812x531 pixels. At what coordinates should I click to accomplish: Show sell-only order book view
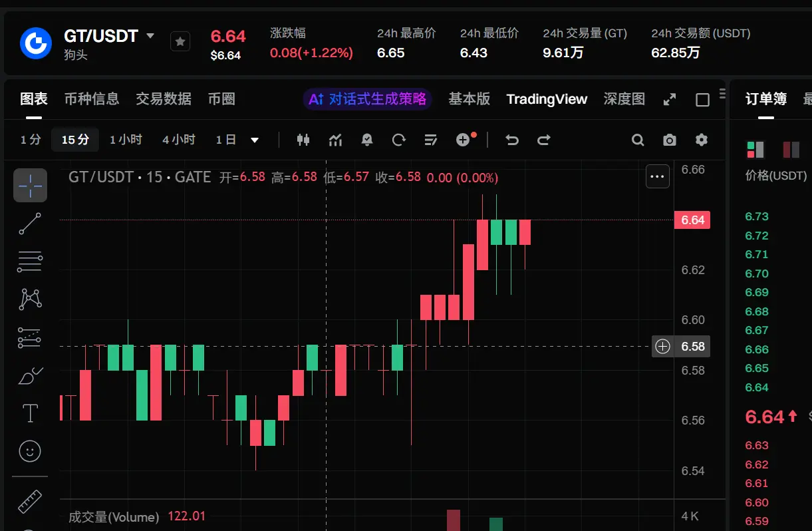pyautogui.click(x=791, y=150)
